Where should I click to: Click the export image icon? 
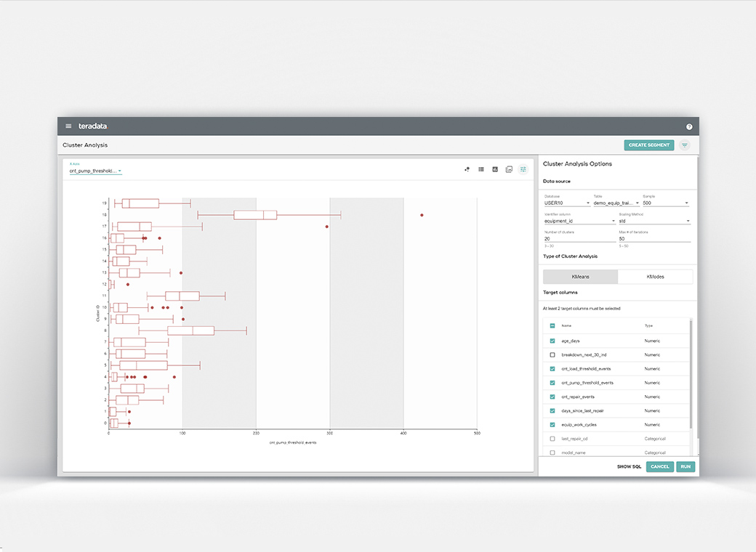click(x=495, y=169)
